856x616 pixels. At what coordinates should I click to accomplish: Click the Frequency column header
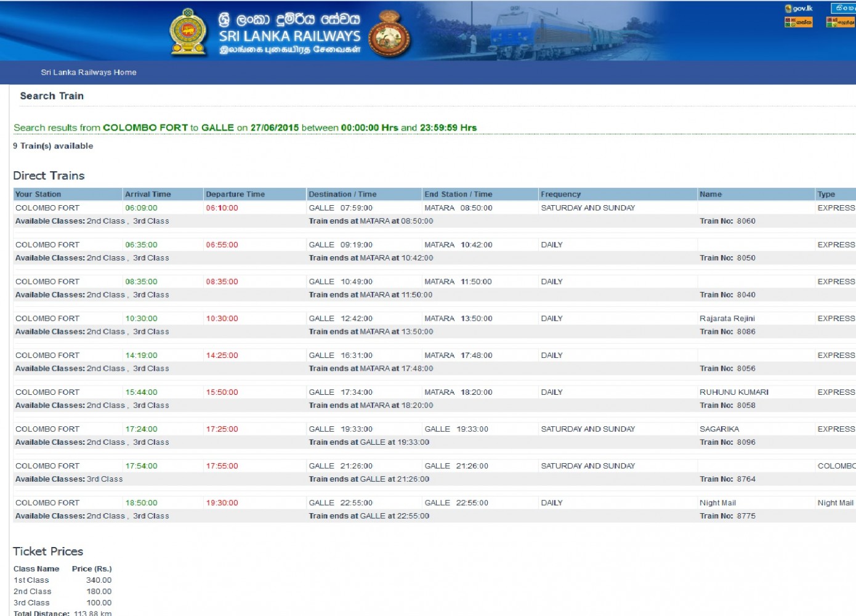coord(560,194)
